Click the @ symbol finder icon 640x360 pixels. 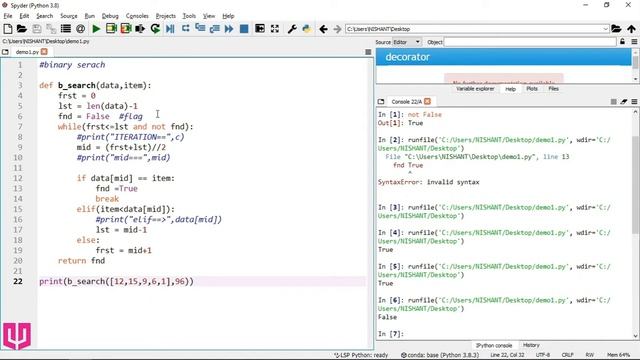pyautogui.click(x=80, y=29)
